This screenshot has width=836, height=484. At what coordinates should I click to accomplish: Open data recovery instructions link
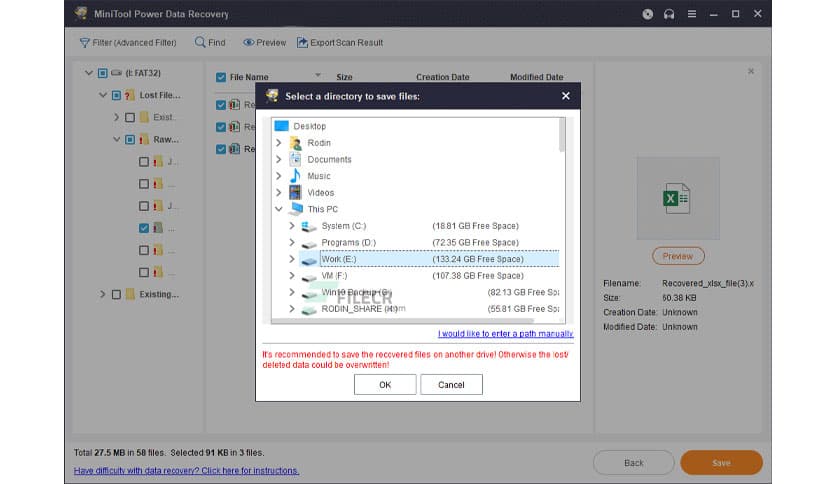(x=186, y=471)
